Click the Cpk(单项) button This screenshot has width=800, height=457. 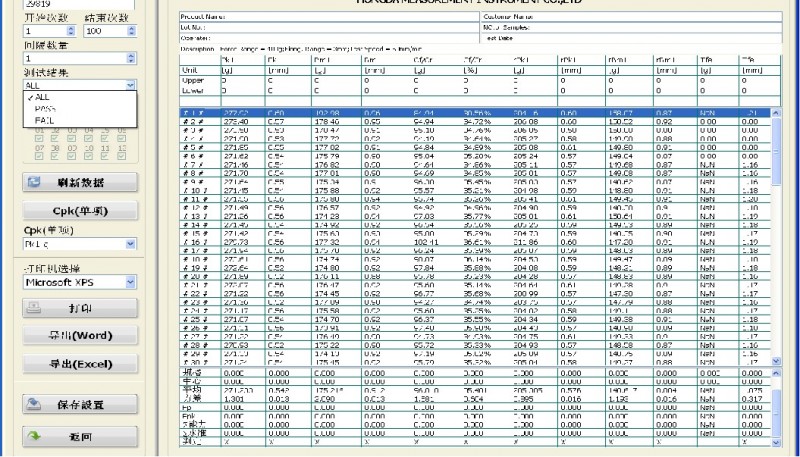point(80,211)
